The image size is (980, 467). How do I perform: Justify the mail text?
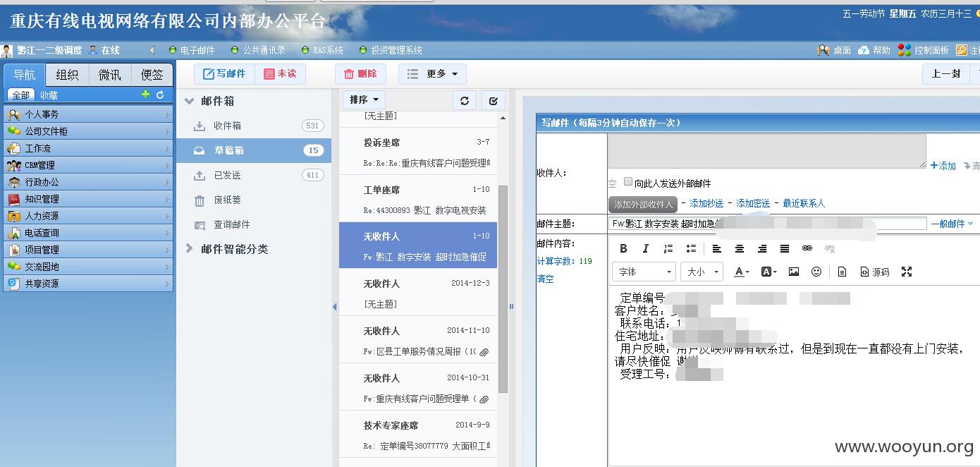coord(785,248)
